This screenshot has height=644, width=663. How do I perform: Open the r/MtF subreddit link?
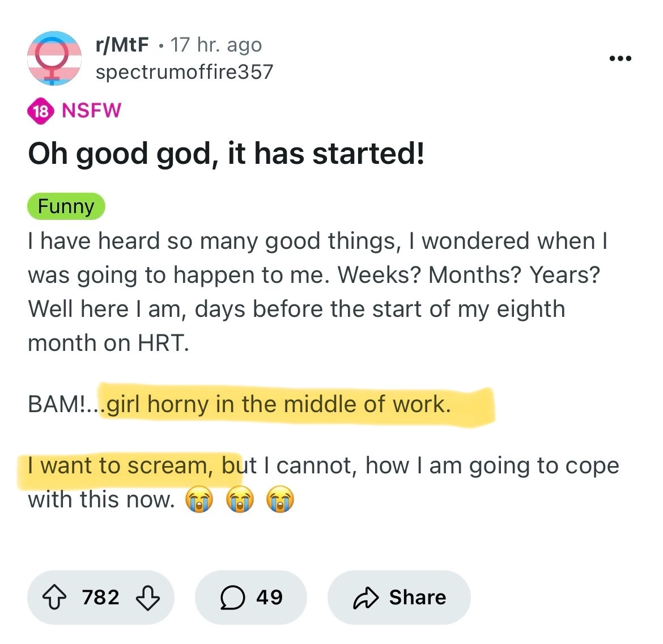pyautogui.click(x=122, y=45)
